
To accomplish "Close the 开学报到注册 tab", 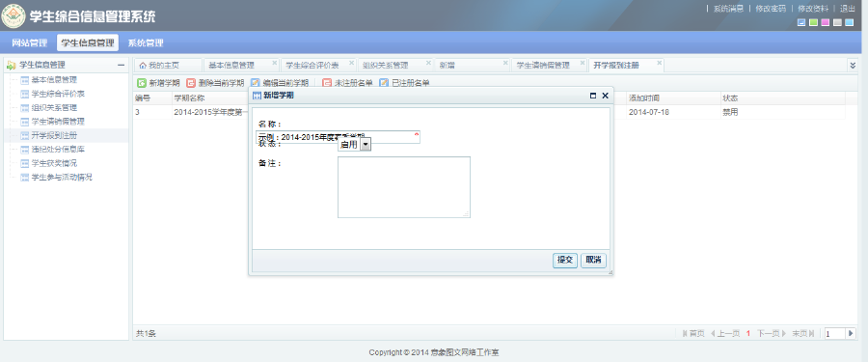I will pos(660,63).
